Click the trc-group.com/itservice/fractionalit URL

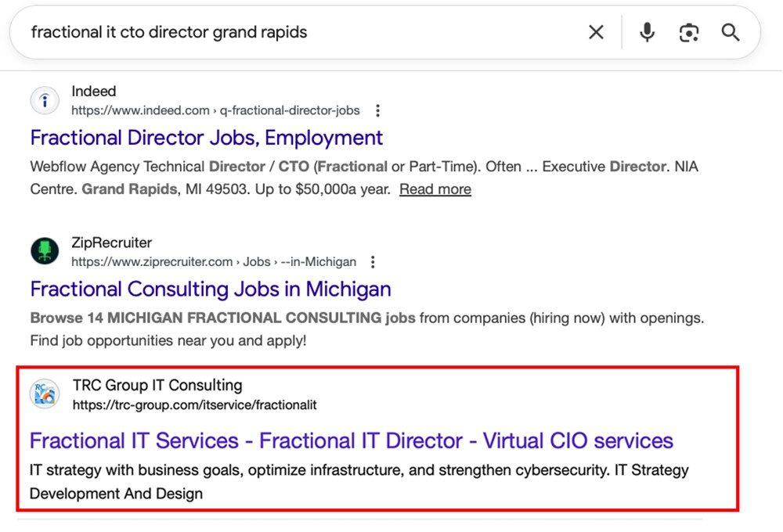coord(194,405)
